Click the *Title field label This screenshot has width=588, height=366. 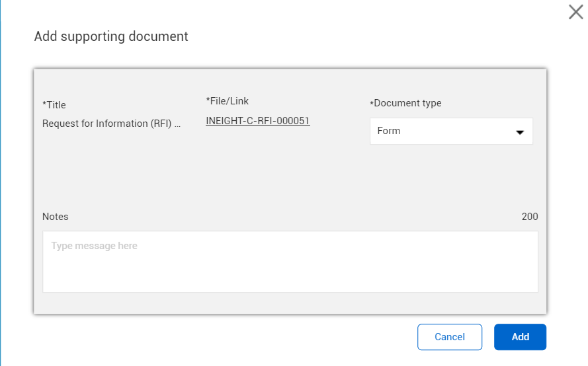pyautogui.click(x=54, y=105)
